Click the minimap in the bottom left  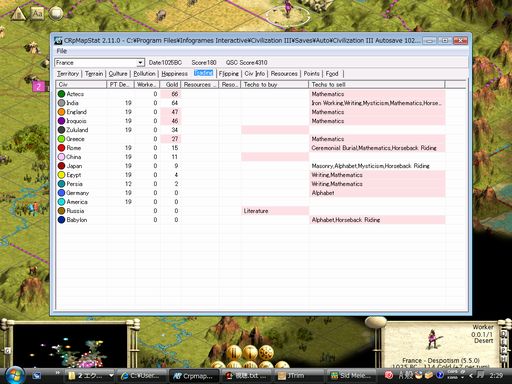(x=69, y=347)
